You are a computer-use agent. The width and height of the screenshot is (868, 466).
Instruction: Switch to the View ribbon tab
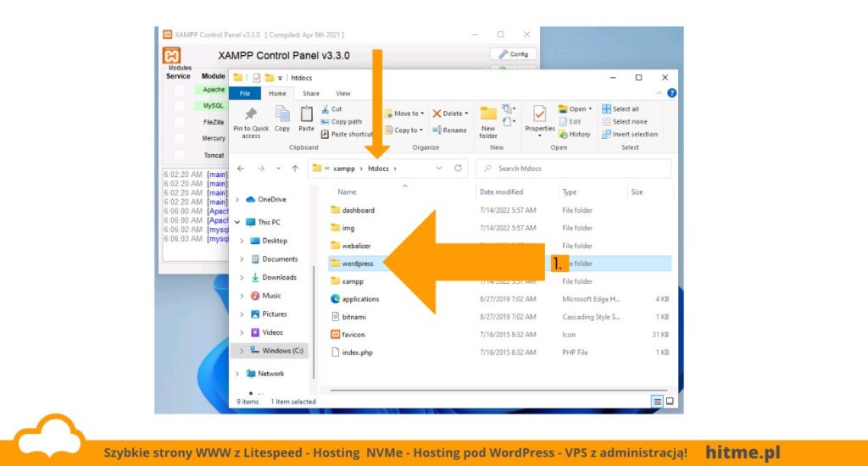(343, 93)
